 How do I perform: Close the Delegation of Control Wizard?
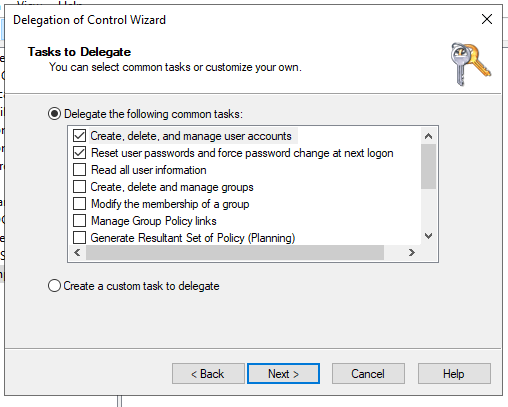487,19
